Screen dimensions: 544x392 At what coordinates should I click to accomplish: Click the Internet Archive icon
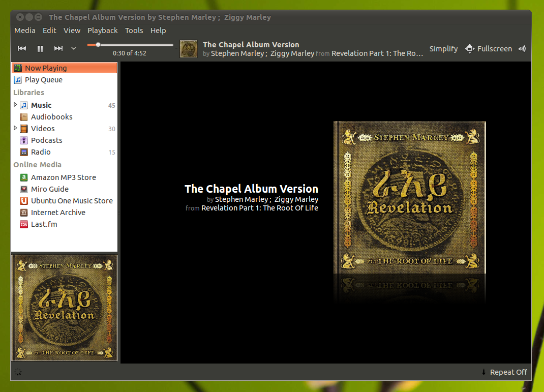[x=24, y=213]
